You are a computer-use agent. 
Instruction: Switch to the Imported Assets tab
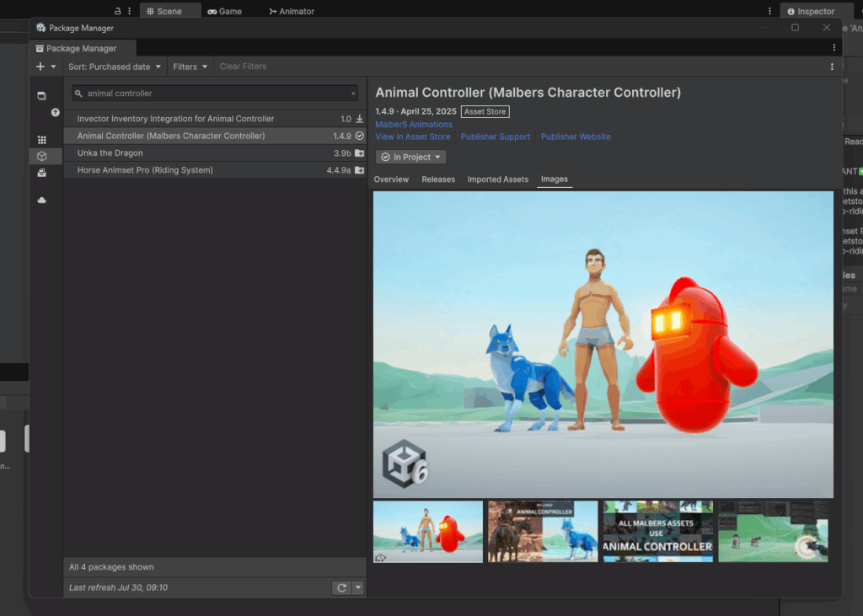497,179
